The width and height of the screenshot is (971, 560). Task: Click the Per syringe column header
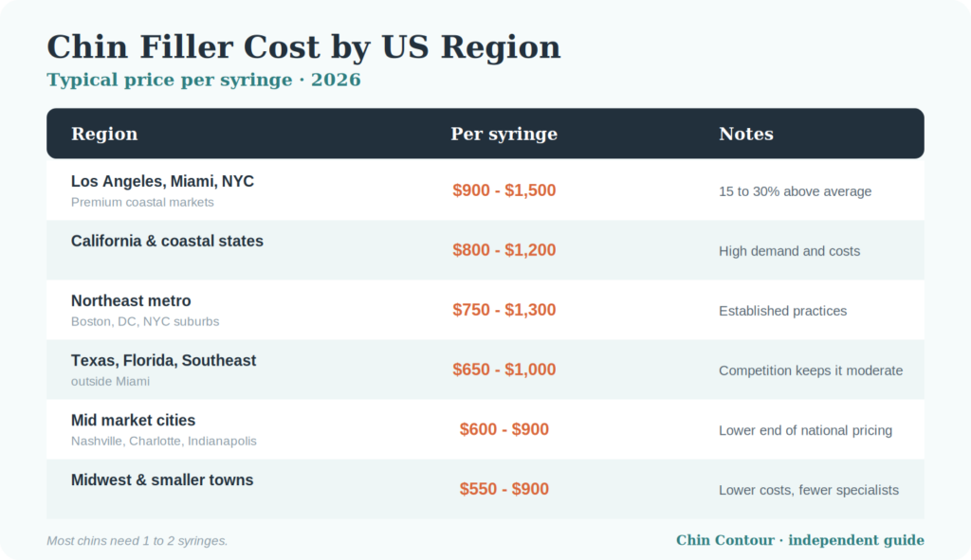[504, 134]
